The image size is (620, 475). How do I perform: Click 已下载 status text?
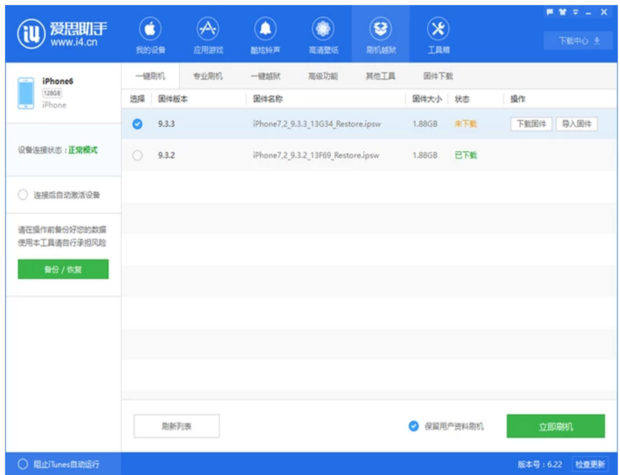click(466, 155)
